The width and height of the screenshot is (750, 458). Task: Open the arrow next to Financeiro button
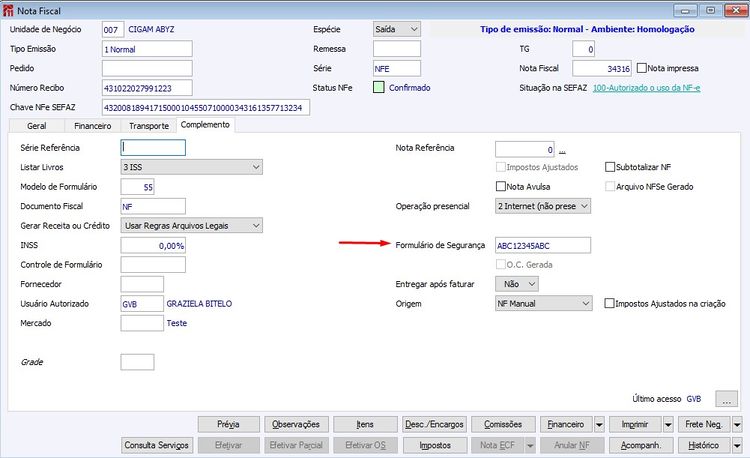[x=599, y=424]
